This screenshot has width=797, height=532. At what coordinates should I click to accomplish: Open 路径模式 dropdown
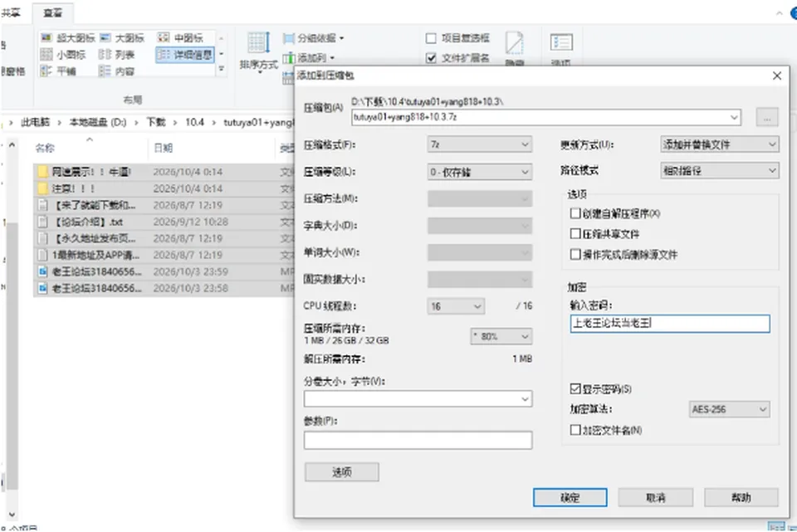[719, 171]
